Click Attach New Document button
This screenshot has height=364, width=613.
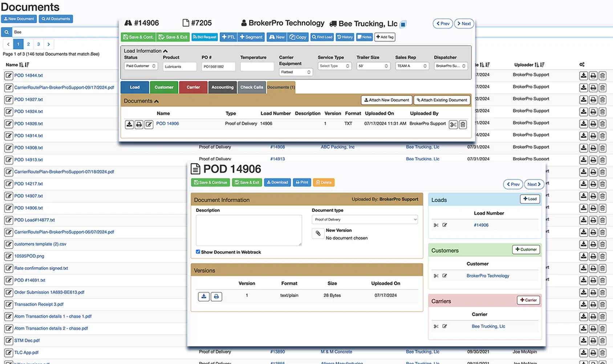coord(386,100)
